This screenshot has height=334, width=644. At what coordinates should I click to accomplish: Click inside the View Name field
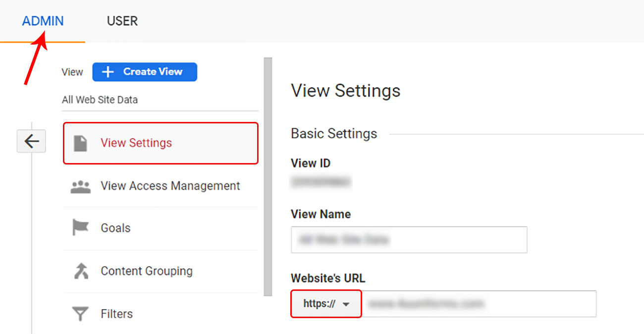(409, 240)
